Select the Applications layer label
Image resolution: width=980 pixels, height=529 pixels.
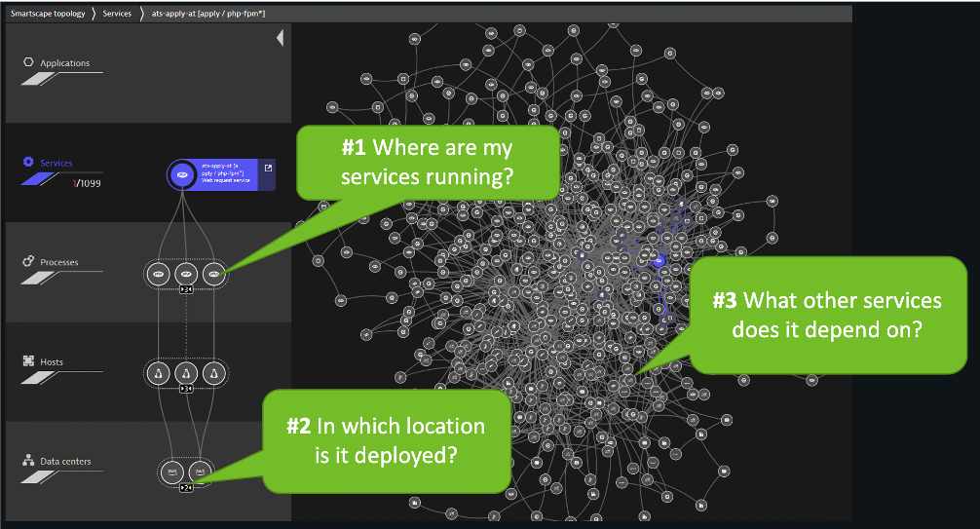64,63
